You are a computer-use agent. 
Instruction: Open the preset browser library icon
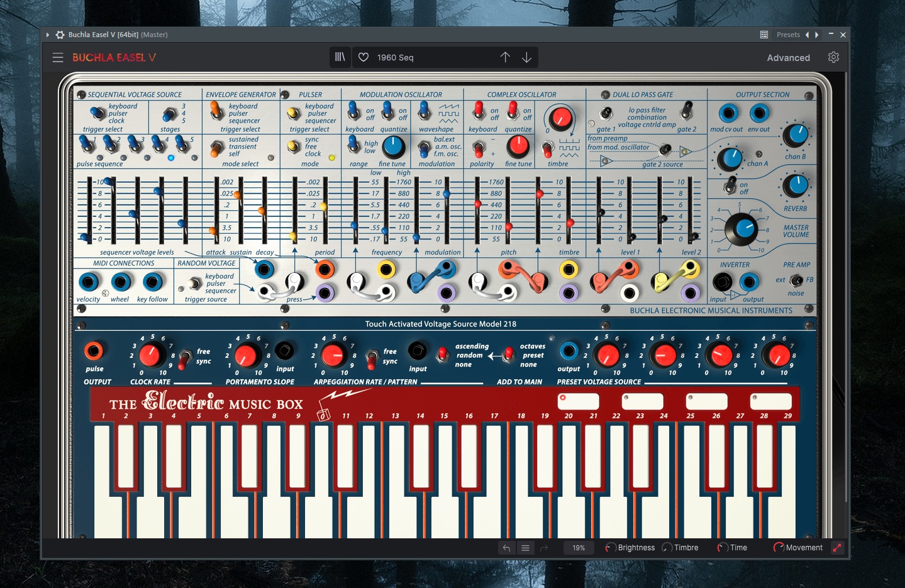click(340, 57)
